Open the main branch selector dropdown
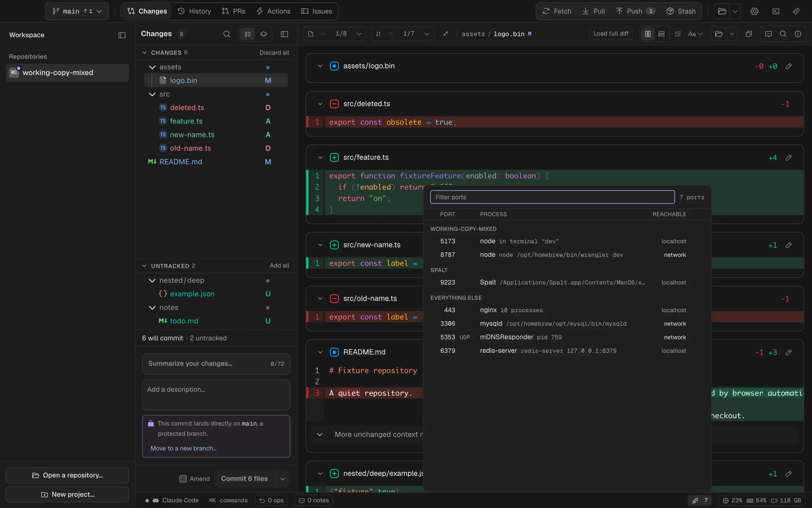 (77, 11)
